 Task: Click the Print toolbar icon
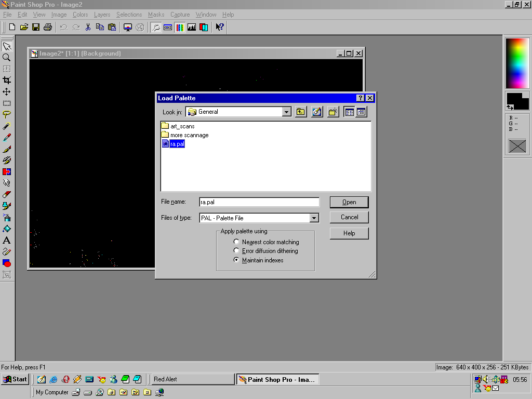click(x=48, y=27)
